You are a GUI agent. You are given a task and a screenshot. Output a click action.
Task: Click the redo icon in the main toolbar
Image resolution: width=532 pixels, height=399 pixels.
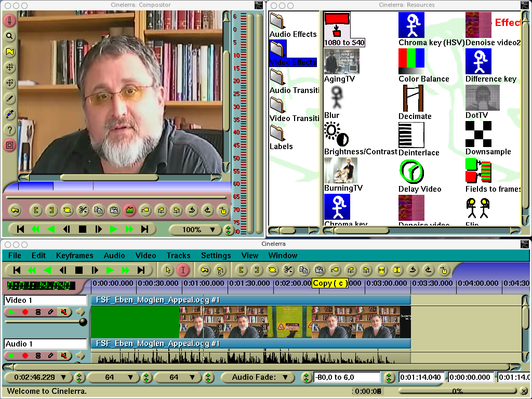(429, 270)
